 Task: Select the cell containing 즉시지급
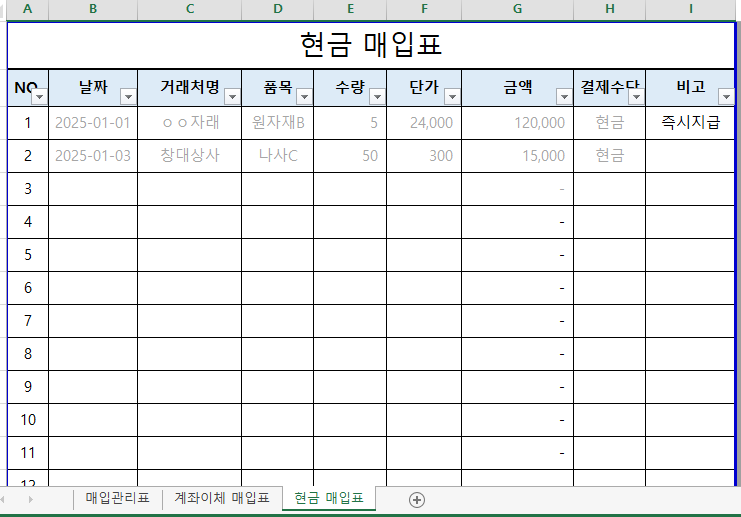(x=689, y=123)
